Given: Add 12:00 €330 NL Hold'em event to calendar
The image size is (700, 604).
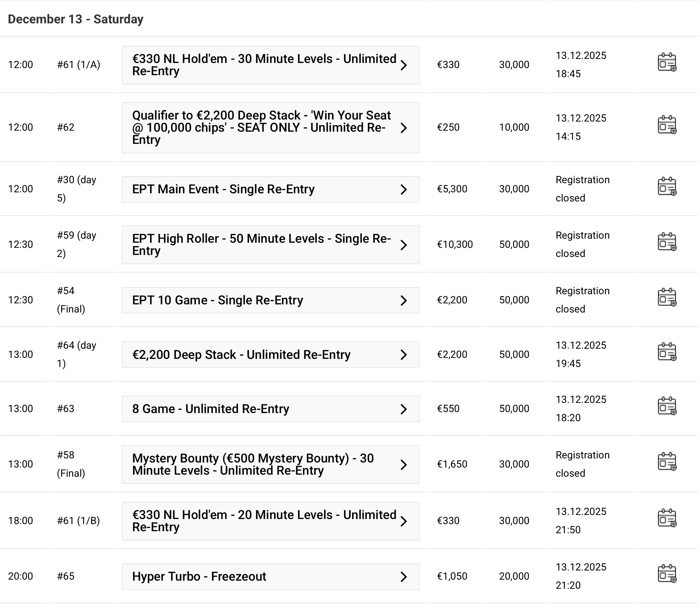Looking at the screenshot, I should [x=666, y=62].
